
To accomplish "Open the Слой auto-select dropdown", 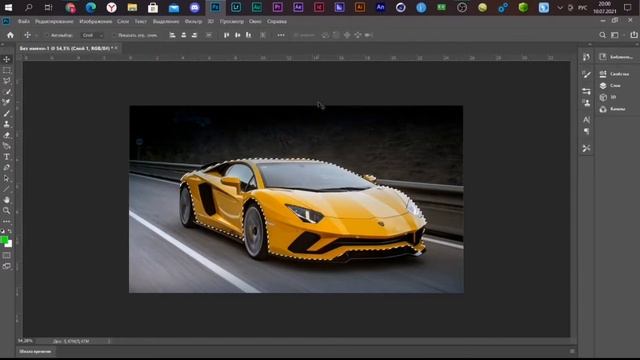I will [x=92, y=36].
